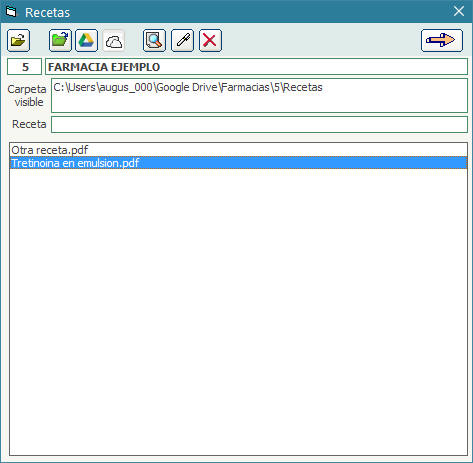
Task: Click the right-pointing arrow button
Action: (442, 41)
